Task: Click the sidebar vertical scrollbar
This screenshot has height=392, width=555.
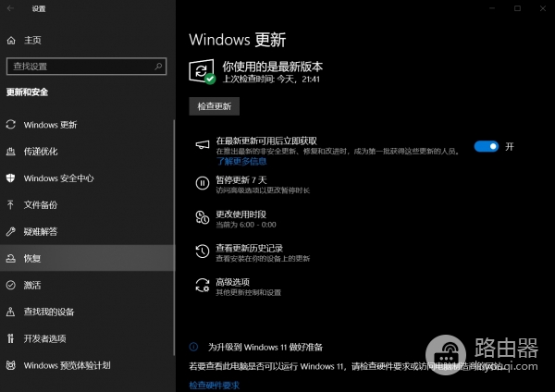Action: (x=174, y=237)
